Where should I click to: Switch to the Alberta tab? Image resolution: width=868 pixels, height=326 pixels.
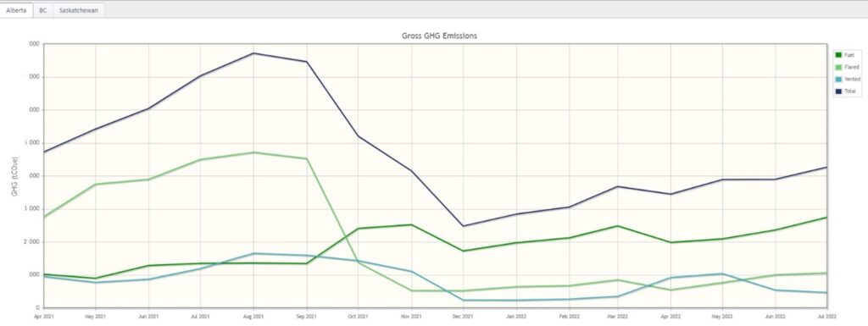[x=16, y=10]
